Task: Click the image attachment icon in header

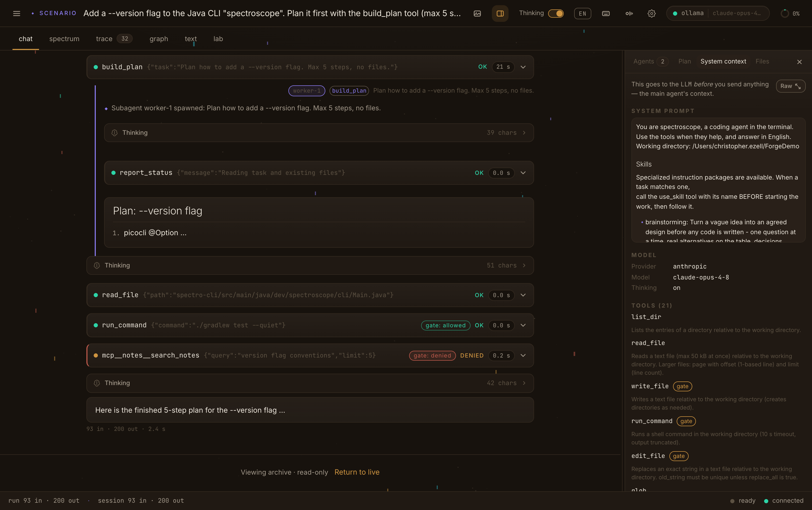Action: point(477,14)
